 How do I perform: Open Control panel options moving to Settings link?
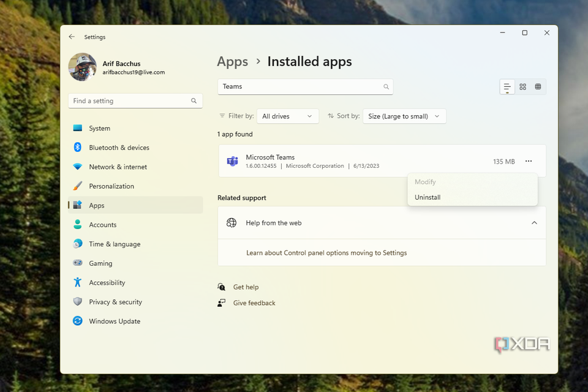pyautogui.click(x=326, y=252)
